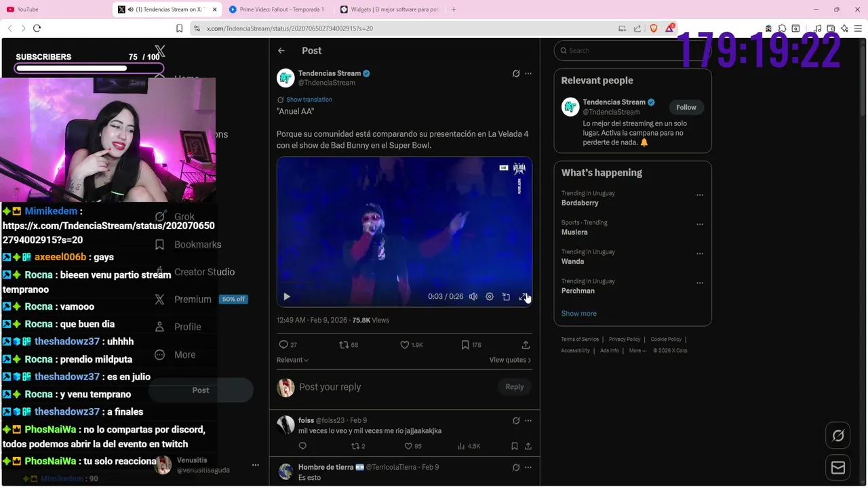The image size is (868, 488).
Task: Reload the page
Action: click(37, 28)
